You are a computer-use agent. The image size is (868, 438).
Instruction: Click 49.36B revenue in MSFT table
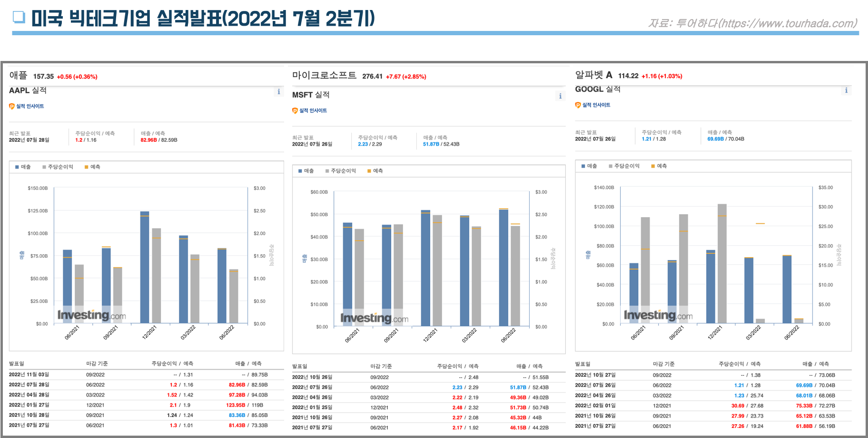click(x=518, y=398)
